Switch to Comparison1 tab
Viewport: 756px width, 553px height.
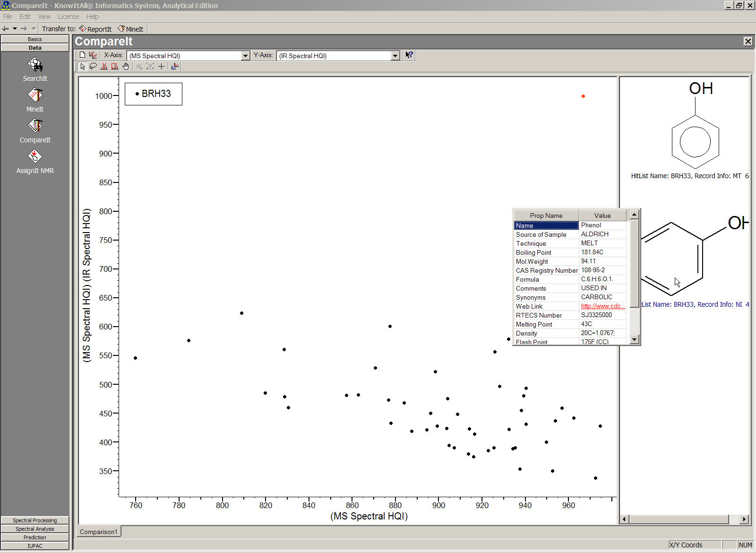pyautogui.click(x=99, y=532)
